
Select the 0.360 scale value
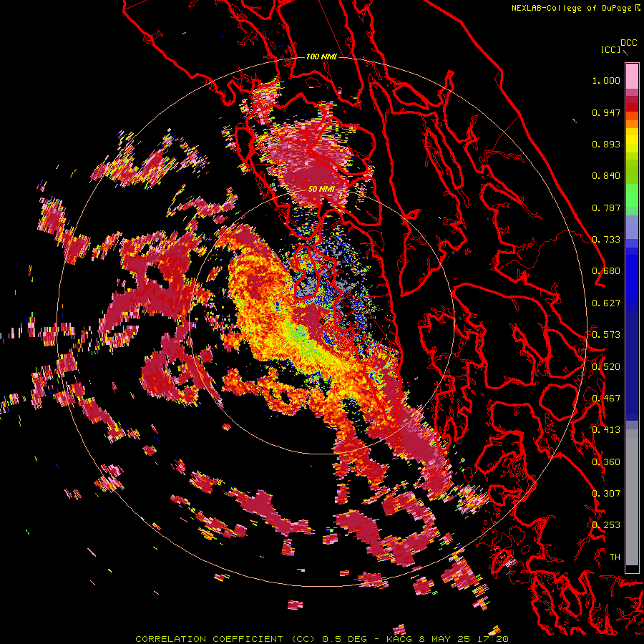tap(606, 462)
